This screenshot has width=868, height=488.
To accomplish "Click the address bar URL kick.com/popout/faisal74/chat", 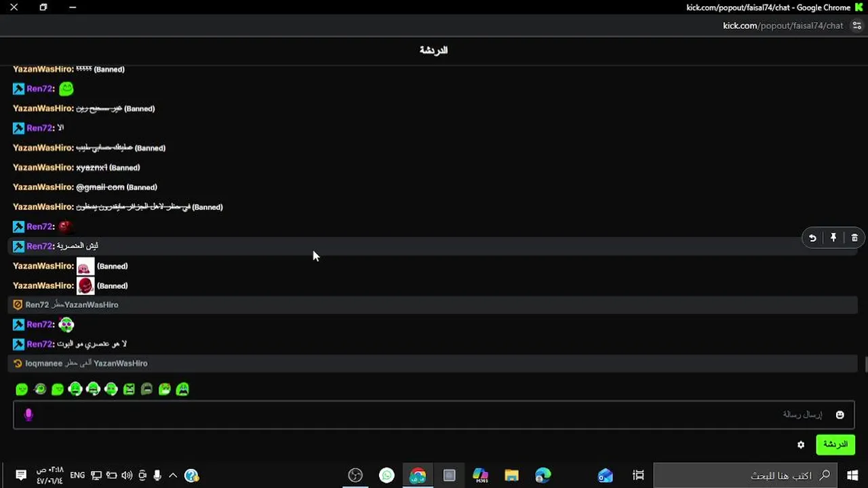I will pos(783,26).
